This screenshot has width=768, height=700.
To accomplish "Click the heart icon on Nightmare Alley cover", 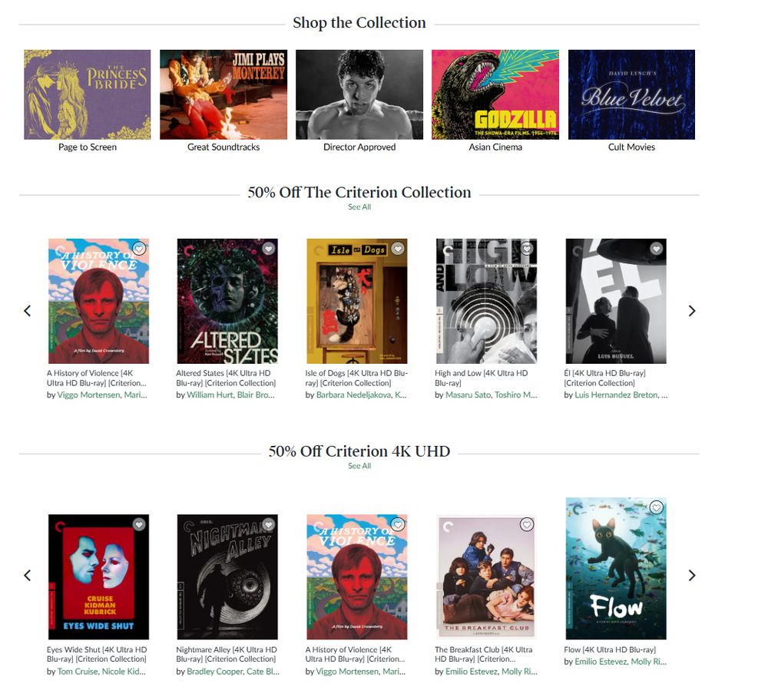I will coord(268,525).
